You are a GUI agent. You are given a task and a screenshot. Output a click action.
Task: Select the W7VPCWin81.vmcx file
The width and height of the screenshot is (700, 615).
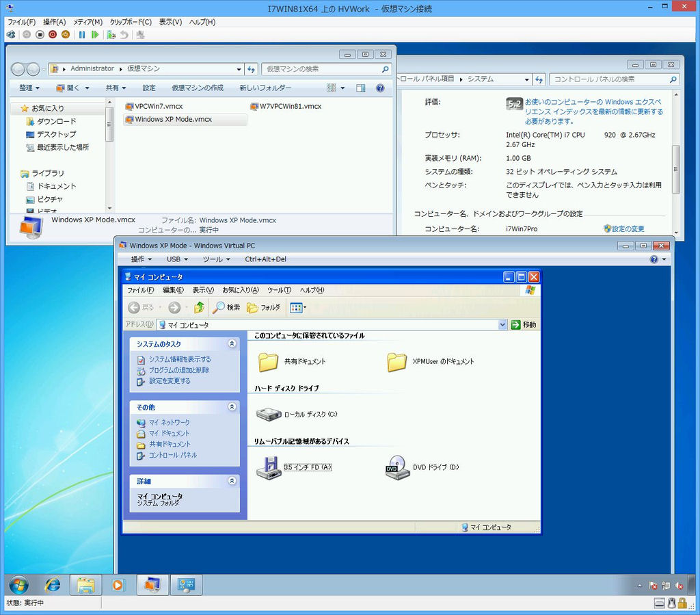pos(286,106)
